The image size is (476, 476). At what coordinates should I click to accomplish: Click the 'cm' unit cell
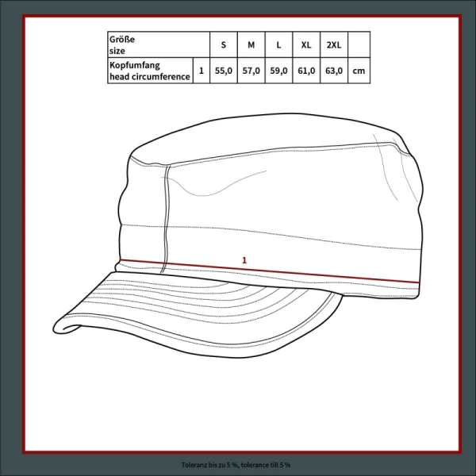(x=359, y=71)
